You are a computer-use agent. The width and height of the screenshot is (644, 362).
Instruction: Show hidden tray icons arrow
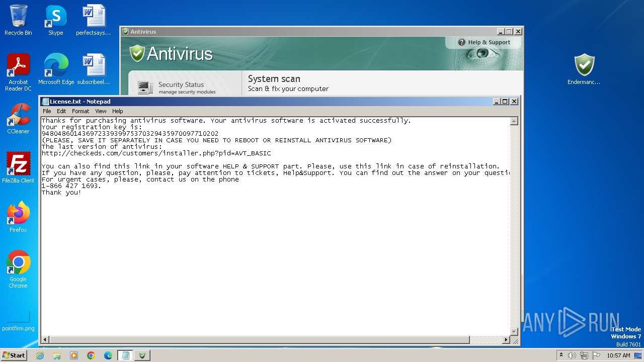[x=561, y=355]
